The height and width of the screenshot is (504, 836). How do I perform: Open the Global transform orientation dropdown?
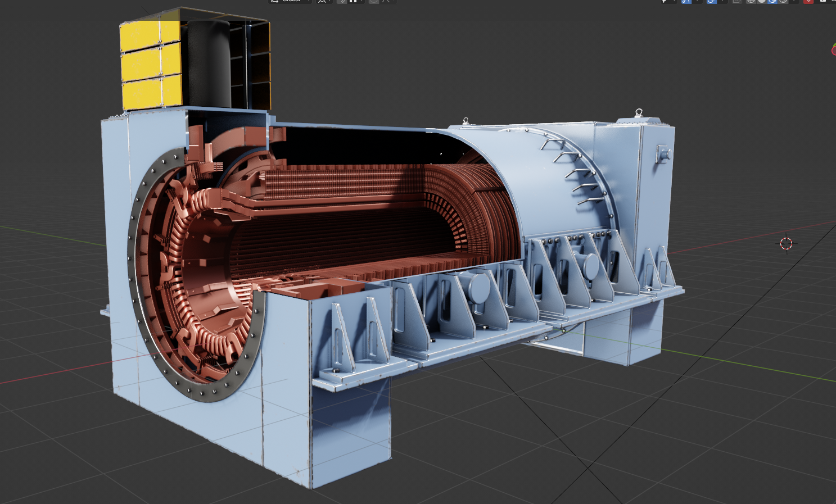coord(290,1)
